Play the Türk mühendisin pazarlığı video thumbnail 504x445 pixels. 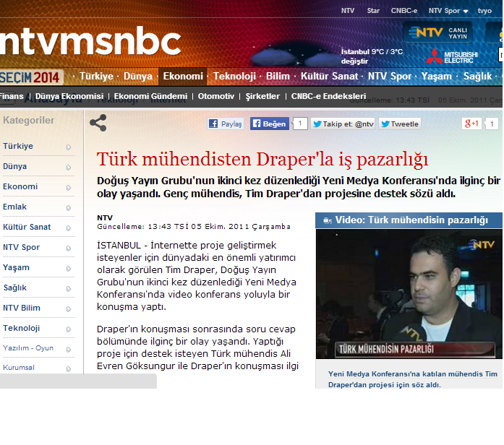pyautogui.click(x=409, y=294)
